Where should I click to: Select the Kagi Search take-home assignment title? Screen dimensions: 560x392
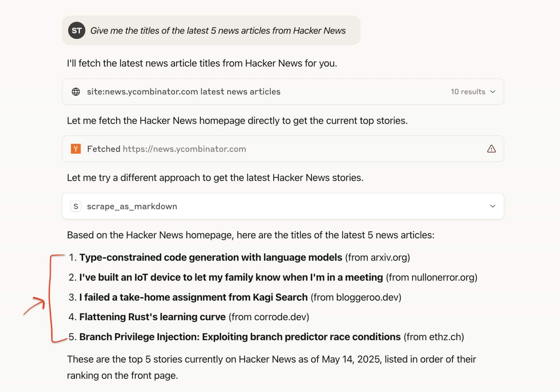click(193, 297)
